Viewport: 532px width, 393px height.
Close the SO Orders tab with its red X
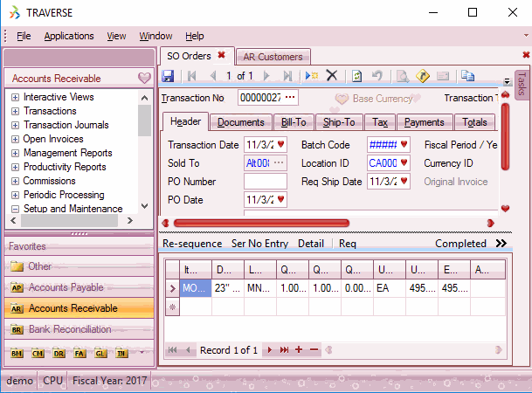click(221, 55)
